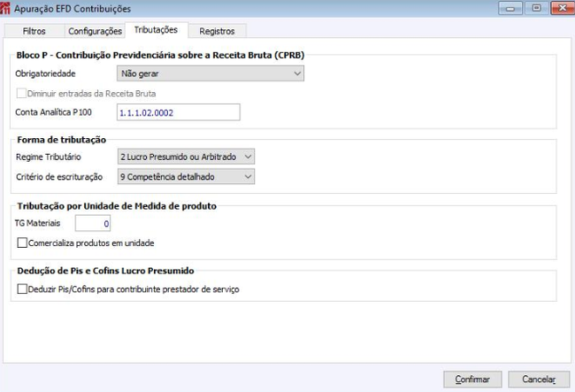Open the Obrigatoriedade dropdown

pos(211,73)
